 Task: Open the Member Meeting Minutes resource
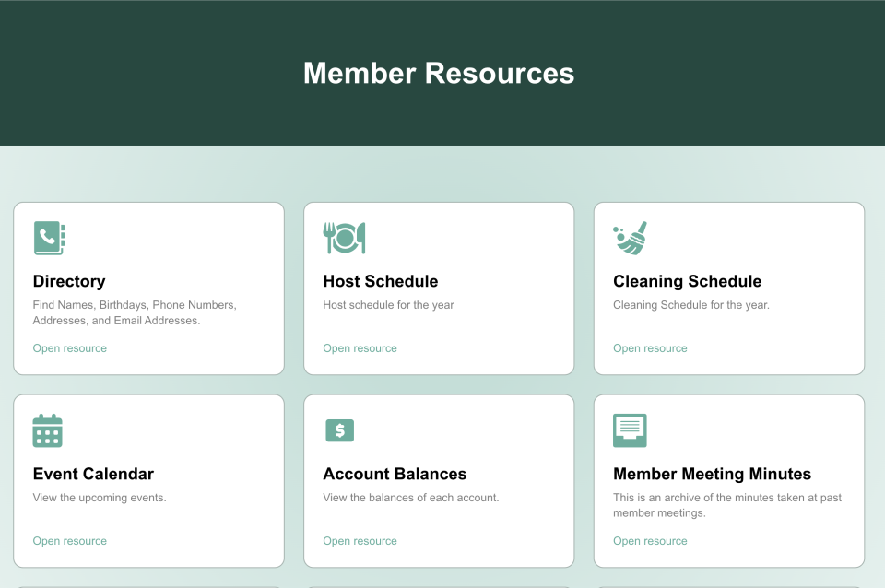coord(650,540)
